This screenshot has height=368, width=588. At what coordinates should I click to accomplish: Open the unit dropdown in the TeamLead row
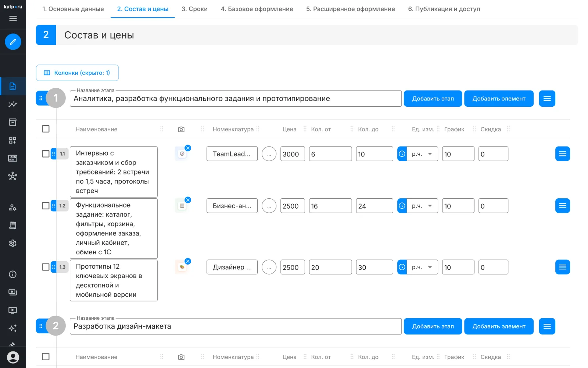[x=422, y=154]
